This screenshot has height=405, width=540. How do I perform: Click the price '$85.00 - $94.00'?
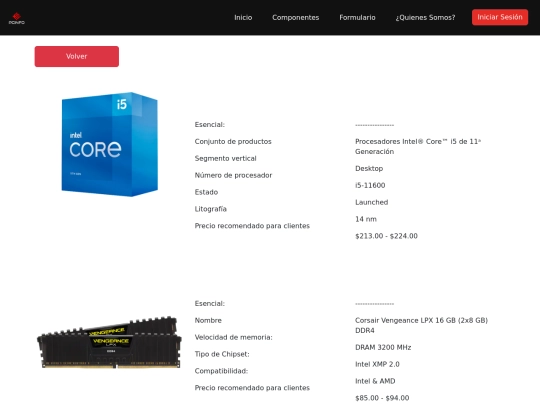tap(382, 398)
